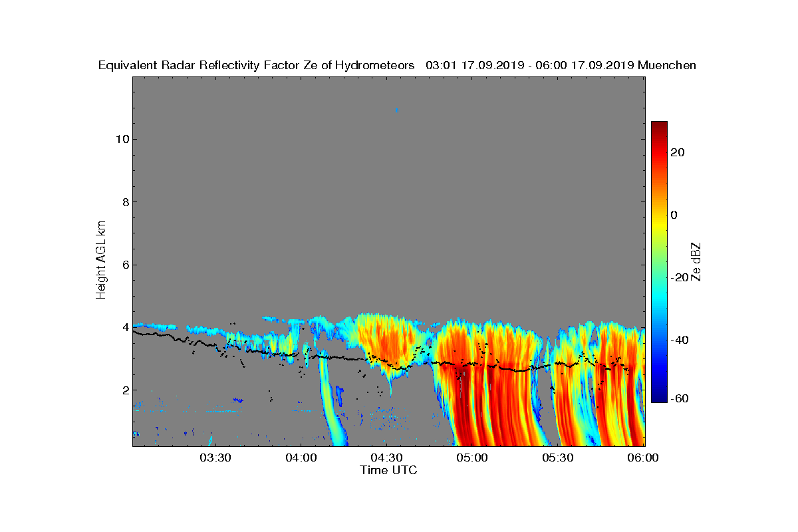Viewport: 798px width, 532px height.
Task: Click the colorbar value -40
Action: pos(678,340)
